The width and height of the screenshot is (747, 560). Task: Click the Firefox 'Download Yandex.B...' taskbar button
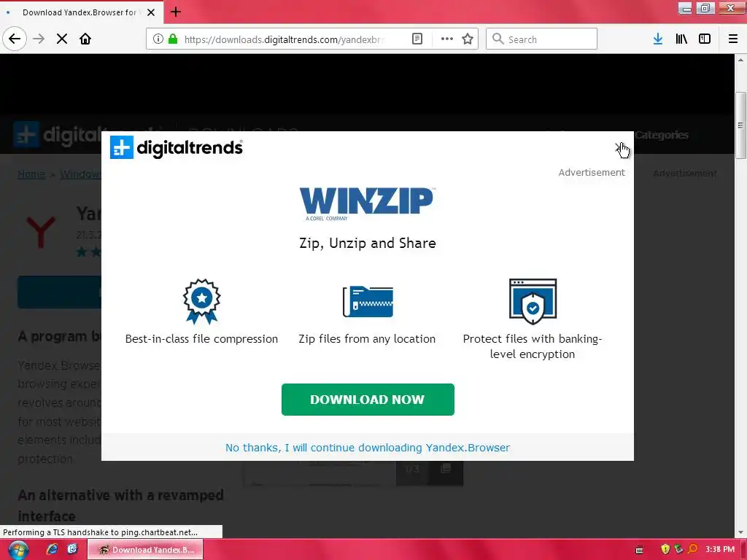coord(145,550)
